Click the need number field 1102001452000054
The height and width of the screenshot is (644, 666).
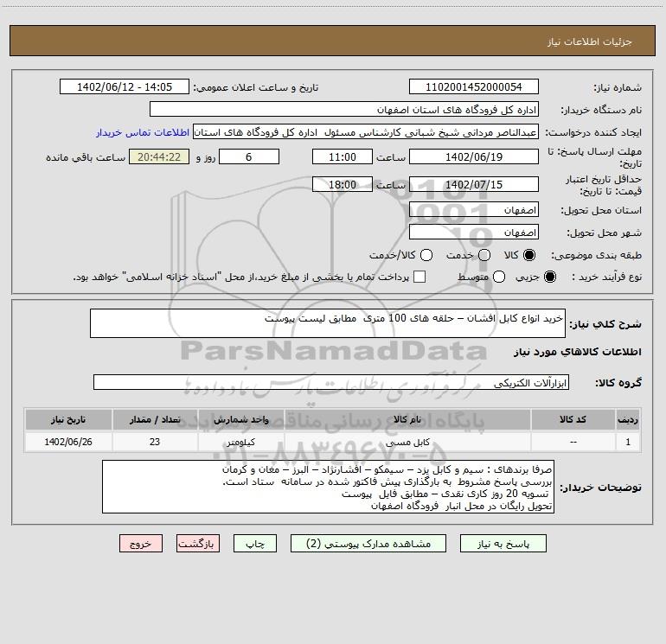[474, 87]
